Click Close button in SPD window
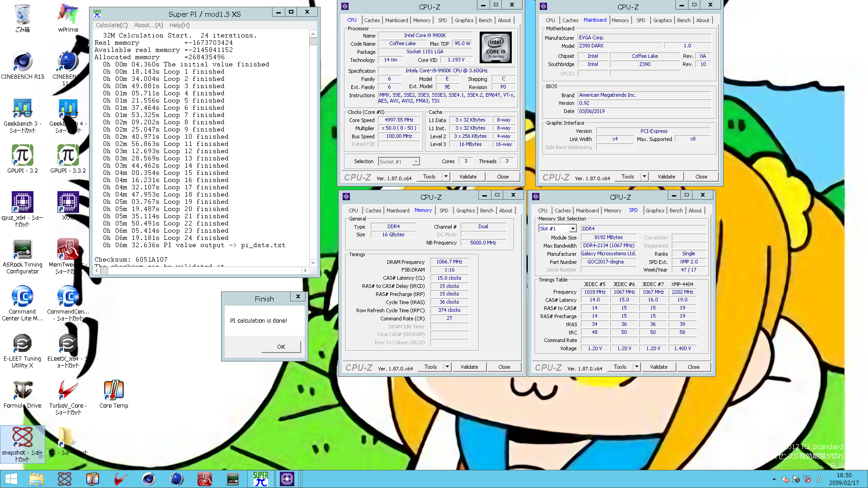This screenshot has width=868, height=488. coord(693,367)
